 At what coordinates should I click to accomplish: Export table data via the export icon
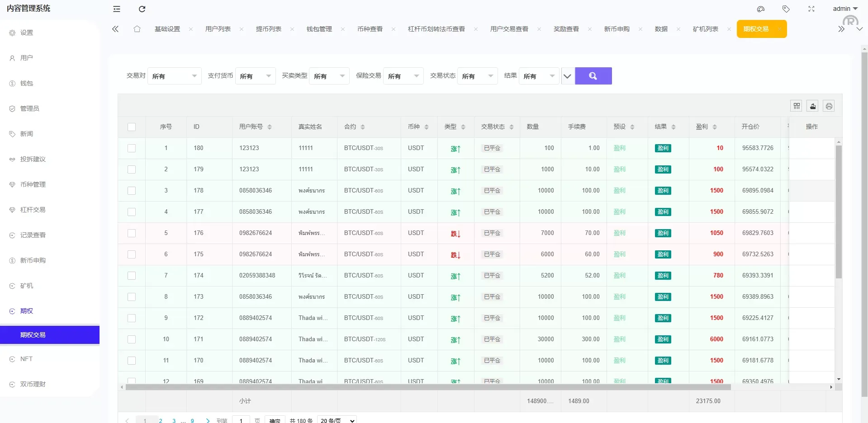(x=812, y=106)
